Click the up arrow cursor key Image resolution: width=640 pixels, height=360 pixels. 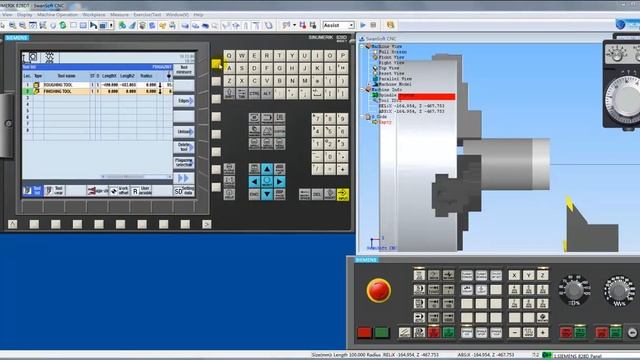click(x=267, y=169)
